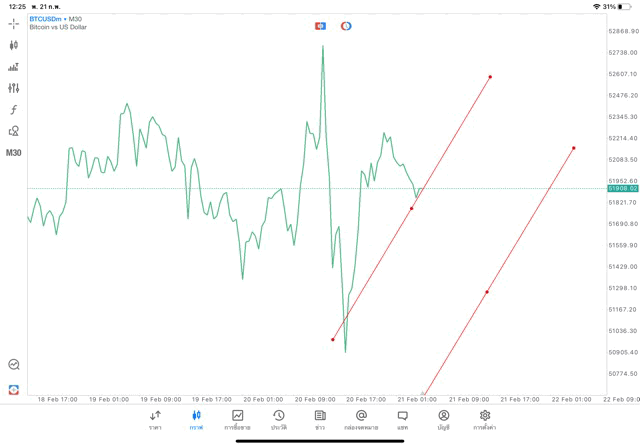The height and width of the screenshot is (447, 640).
Task: Tap the red-blue clock icon atop chart
Action: 346,26
